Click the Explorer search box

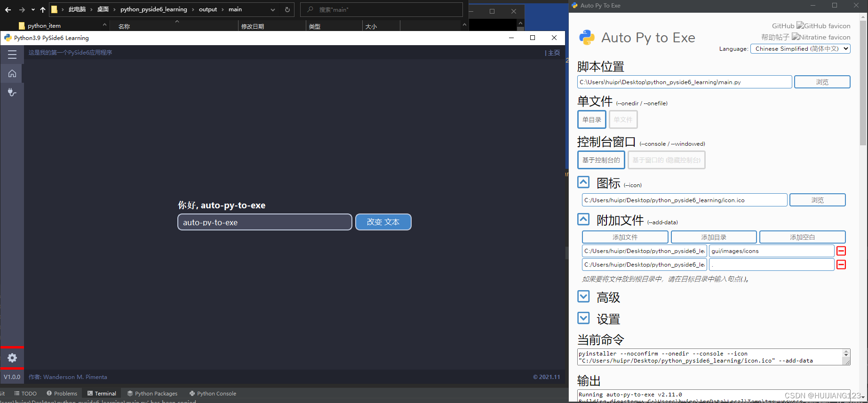point(381,9)
